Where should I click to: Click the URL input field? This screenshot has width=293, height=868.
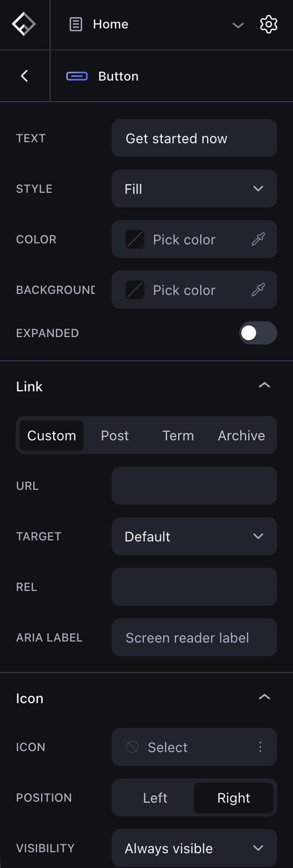pyautogui.click(x=194, y=486)
